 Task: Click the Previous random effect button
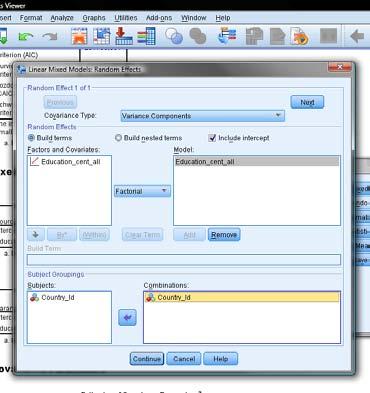coord(60,102)
